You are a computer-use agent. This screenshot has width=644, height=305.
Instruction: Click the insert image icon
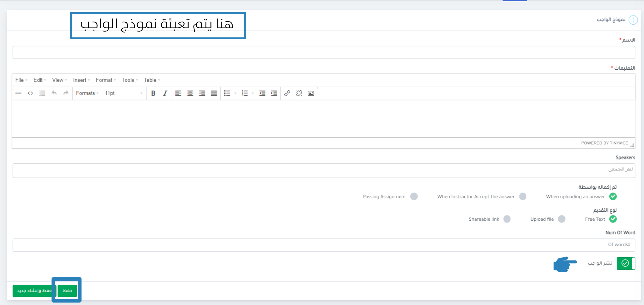[311, 93]
